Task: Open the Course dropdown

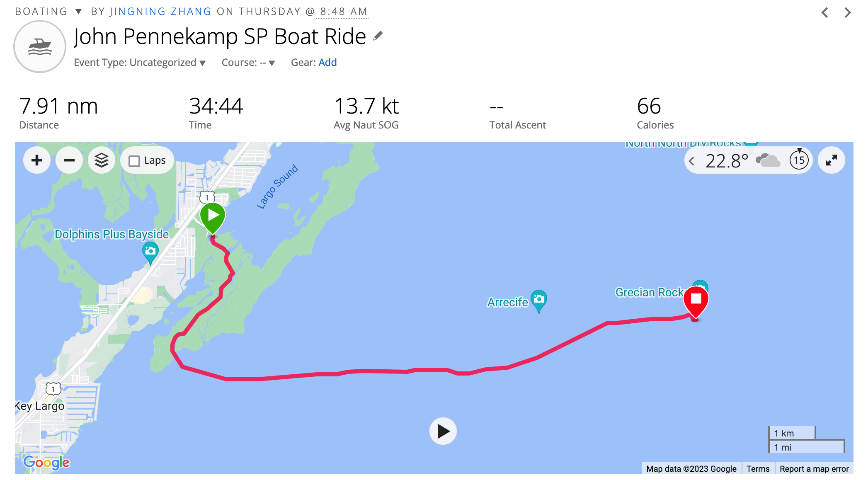Action: pos(248,63)
